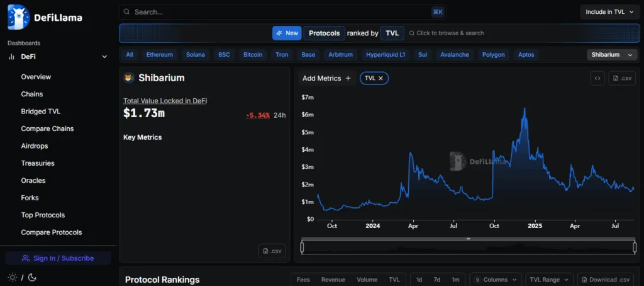Select the Avalanche chain filter
The image size is (644, 286).
coord(454,54)
